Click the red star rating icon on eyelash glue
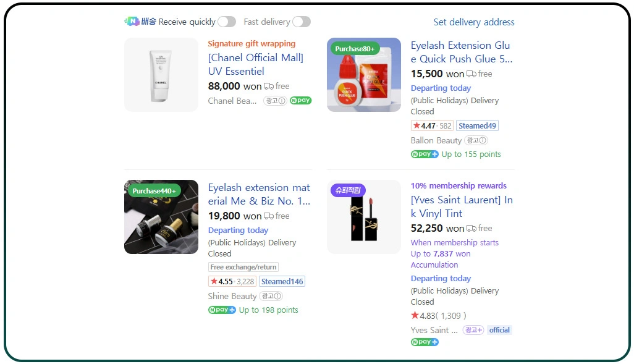 coord(417,125)
